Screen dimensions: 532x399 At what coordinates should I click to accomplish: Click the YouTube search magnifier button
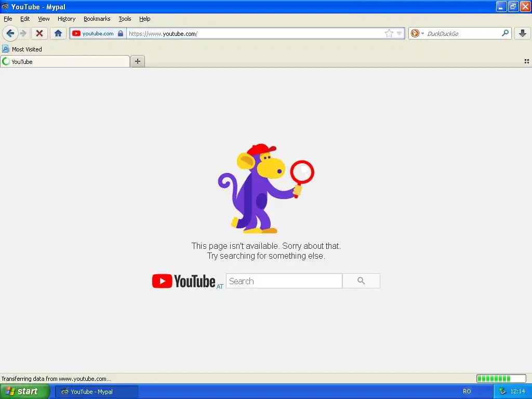tap(361, 281)
